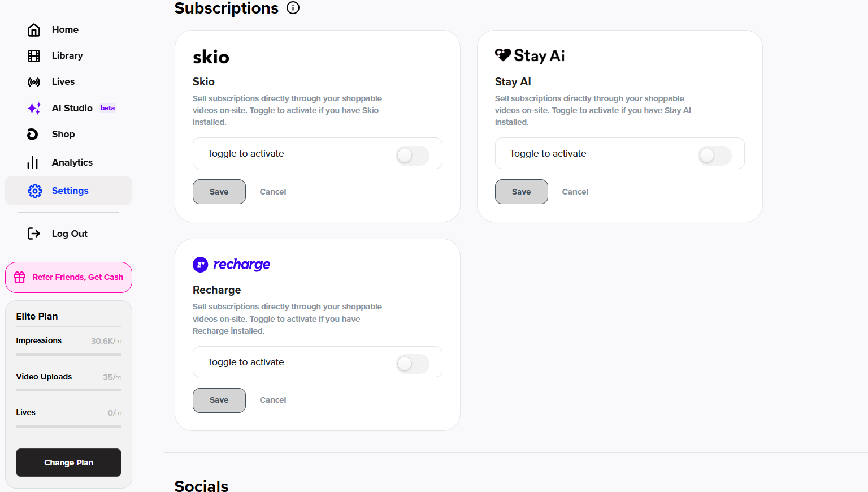The height and width of the screenshot is (492, 868).
Task: Click the Impressions usage progress bar
Action: coord(68,355)
